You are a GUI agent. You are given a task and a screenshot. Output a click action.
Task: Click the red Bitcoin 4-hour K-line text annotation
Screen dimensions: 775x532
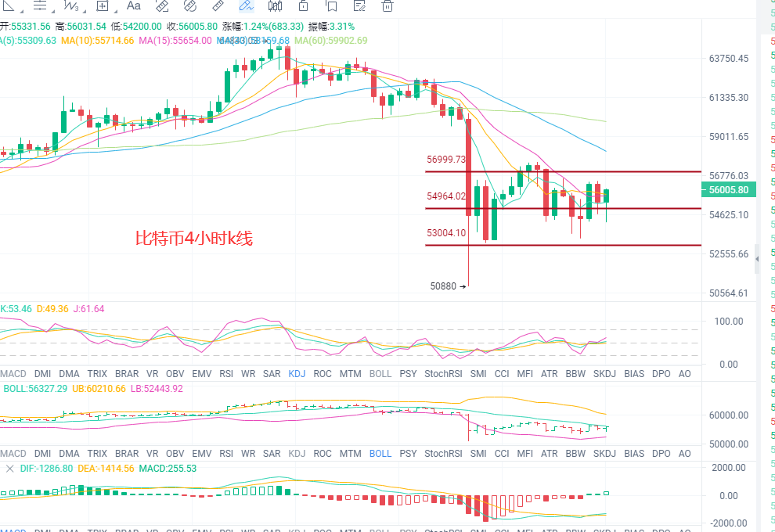pos(194,239)
